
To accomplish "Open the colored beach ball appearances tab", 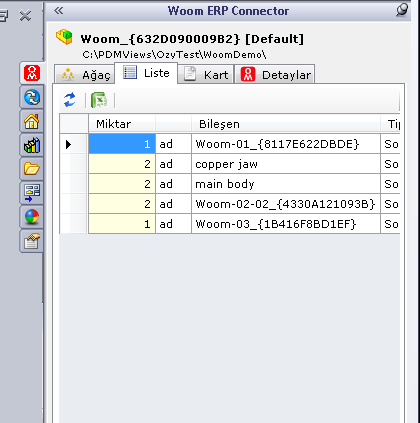I will click(x=32, y=217).
